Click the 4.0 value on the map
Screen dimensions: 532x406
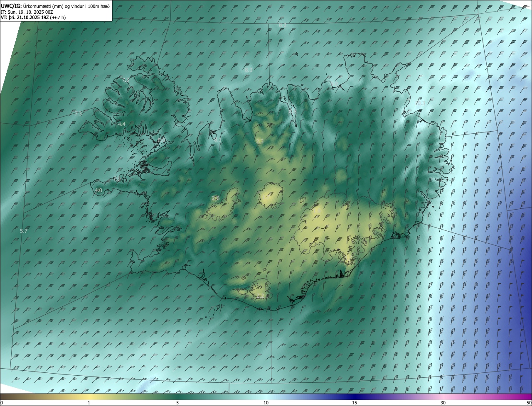[x=99, y=190]
